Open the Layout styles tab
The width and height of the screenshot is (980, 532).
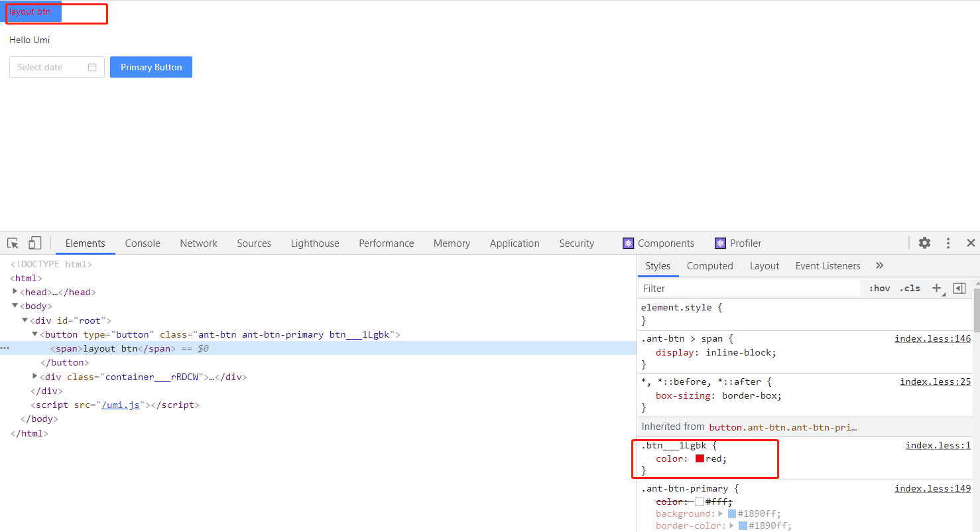[765, 265]
